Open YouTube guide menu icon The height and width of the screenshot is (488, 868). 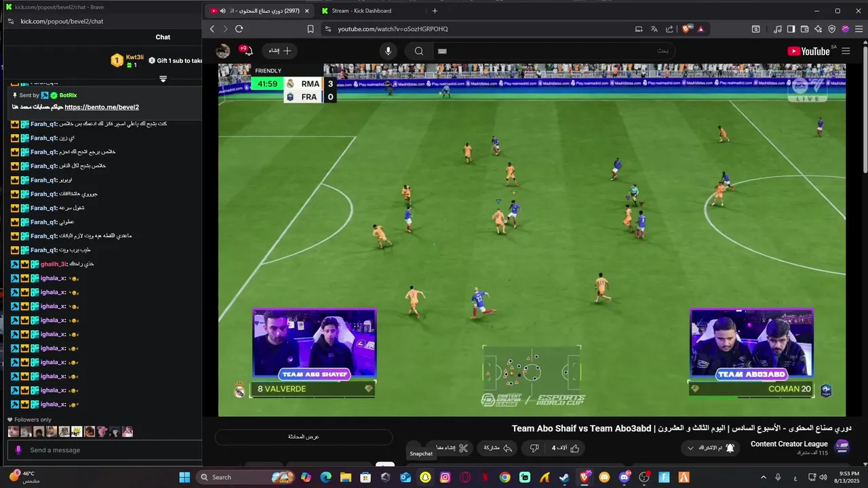pos(846,51)
